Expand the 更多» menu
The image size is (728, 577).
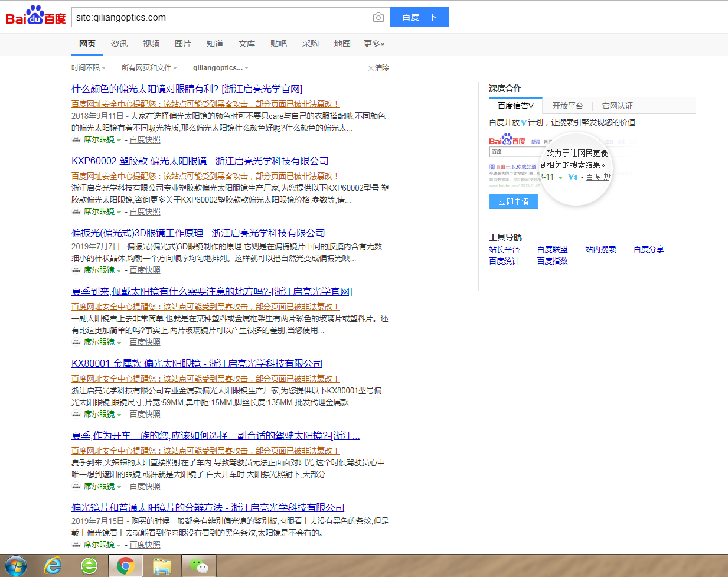pos(374,44)
